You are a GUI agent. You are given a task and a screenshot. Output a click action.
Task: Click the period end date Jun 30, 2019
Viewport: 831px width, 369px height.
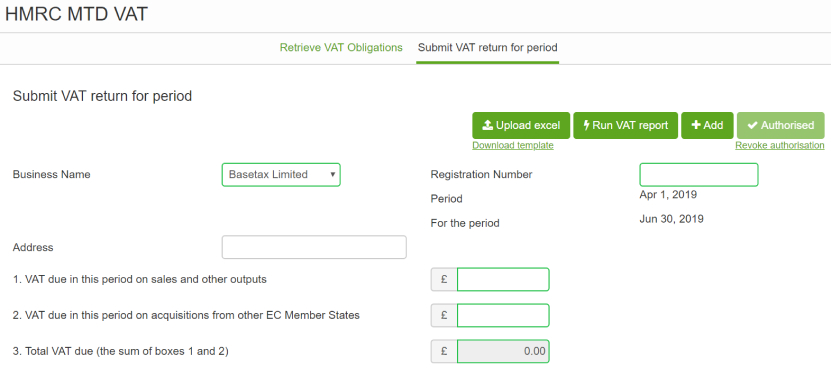[x=671, y=219]
